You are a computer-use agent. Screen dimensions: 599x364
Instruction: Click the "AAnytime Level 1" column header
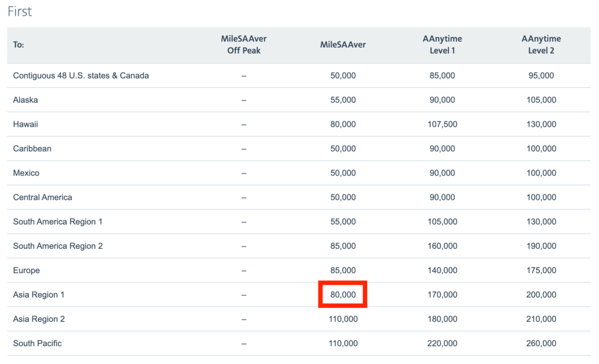tap(442, 45)
